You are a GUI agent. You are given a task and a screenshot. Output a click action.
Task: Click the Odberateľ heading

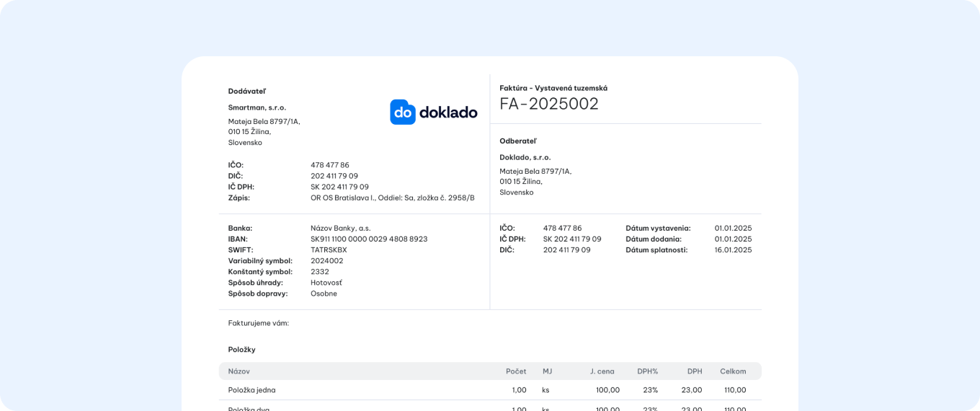(x=518, y=141)
